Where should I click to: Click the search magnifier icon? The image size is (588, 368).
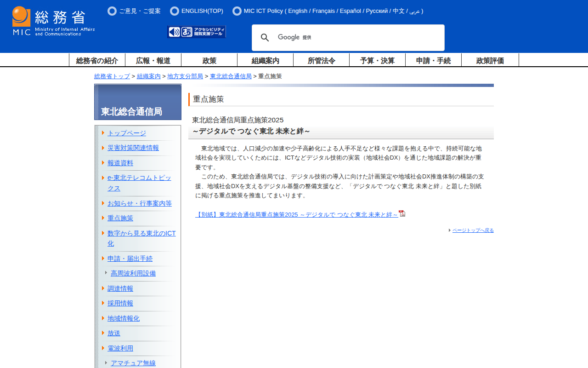pyautogui.click(x=265, y=38)
